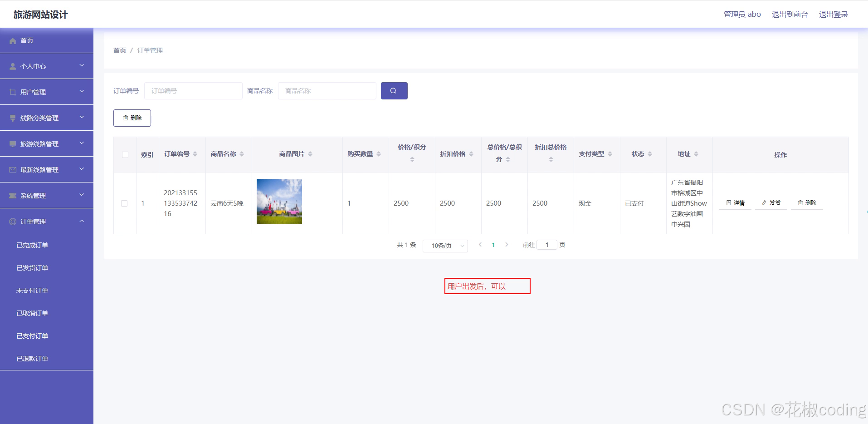Tick the select-all checkbox in table header

[x=125, y=155]
